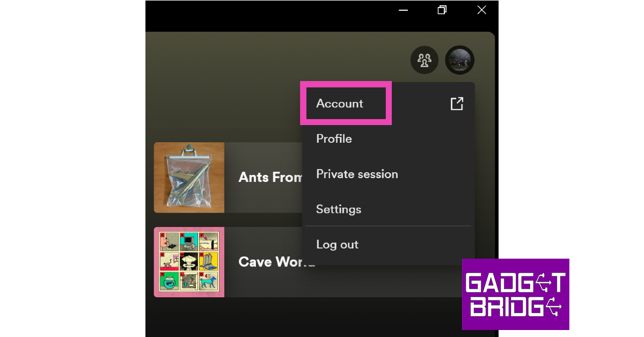The width and height of the screenshot is (644, 337).
Task: Select Account from the user menu
Action: [x=340, y=104]
